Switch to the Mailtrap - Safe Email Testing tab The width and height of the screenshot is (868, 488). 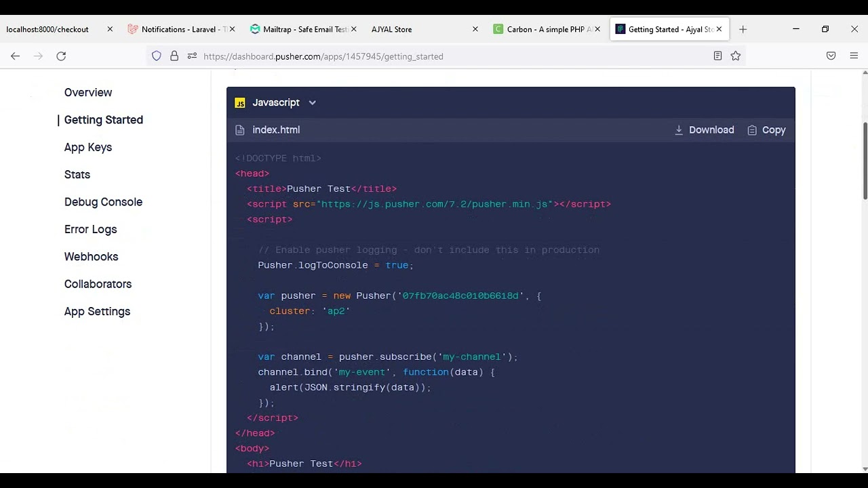(305, 29)
